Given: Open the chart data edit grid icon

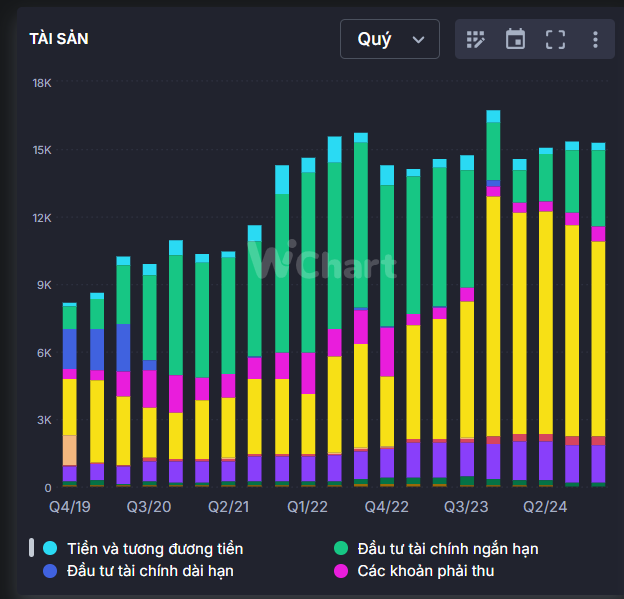Looking at the screenshot, I should [x=476, y=40].
